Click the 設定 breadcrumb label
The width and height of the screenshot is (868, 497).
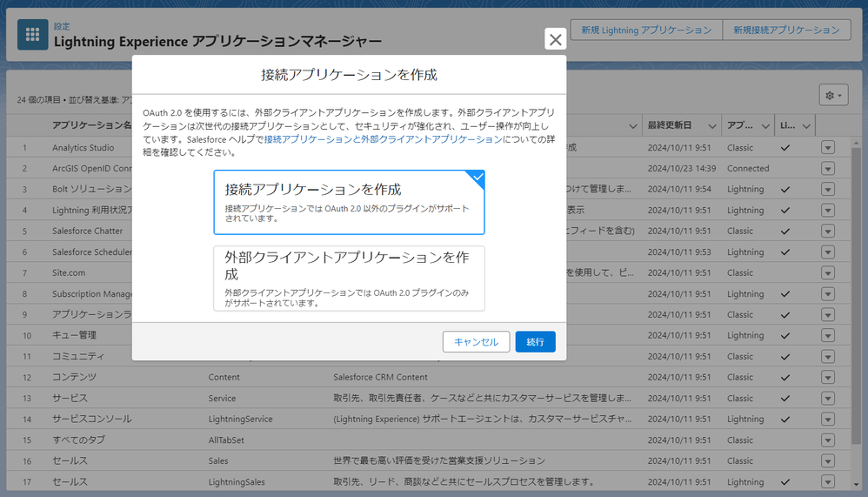[62, 26]
